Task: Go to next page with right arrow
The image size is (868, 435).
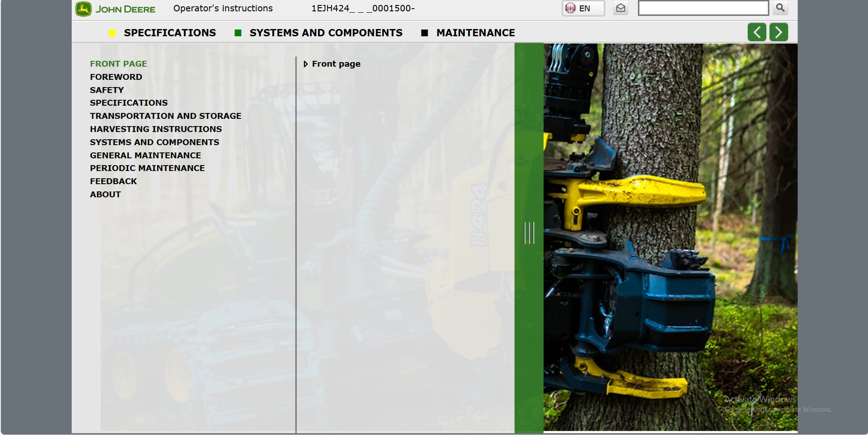Action: [x=779, y=32]
